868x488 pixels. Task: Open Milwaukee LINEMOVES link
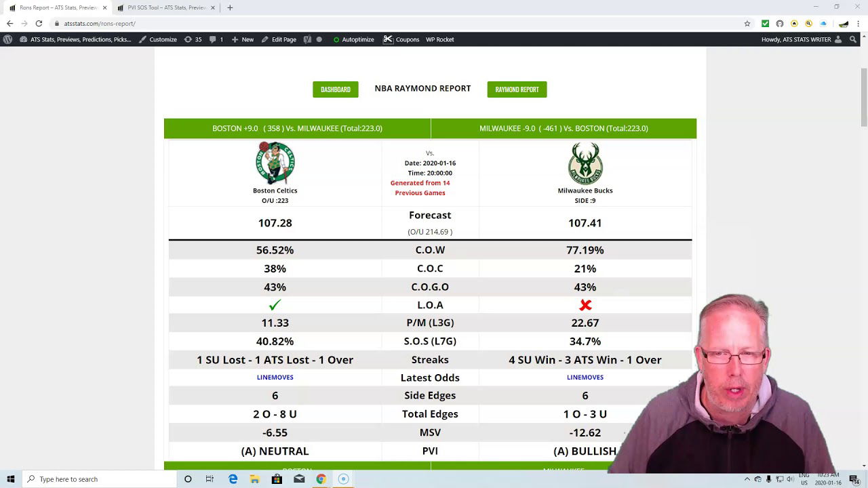585,377
